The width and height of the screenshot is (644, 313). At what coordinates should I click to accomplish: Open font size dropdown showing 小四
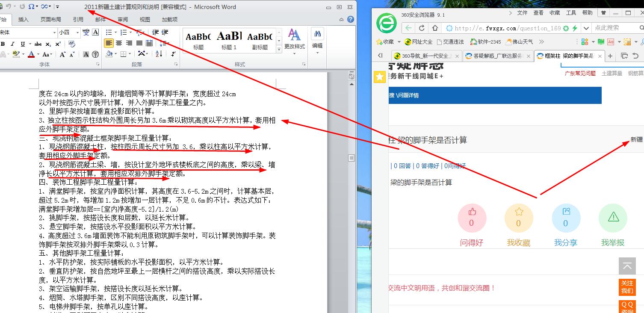coord(77,32)
